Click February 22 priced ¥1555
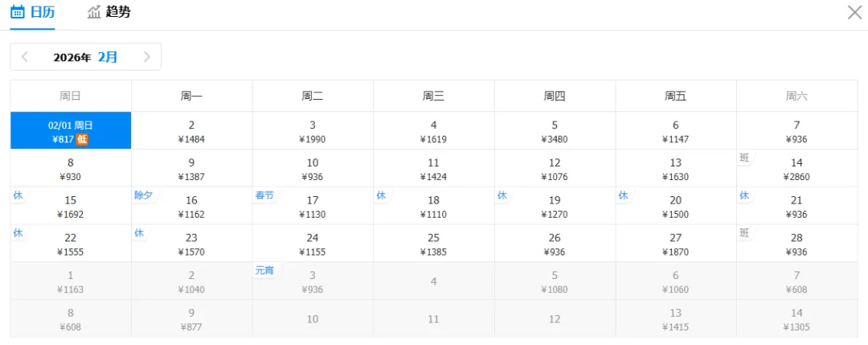This screenshot has width=868, height=345. click(71, 244)
